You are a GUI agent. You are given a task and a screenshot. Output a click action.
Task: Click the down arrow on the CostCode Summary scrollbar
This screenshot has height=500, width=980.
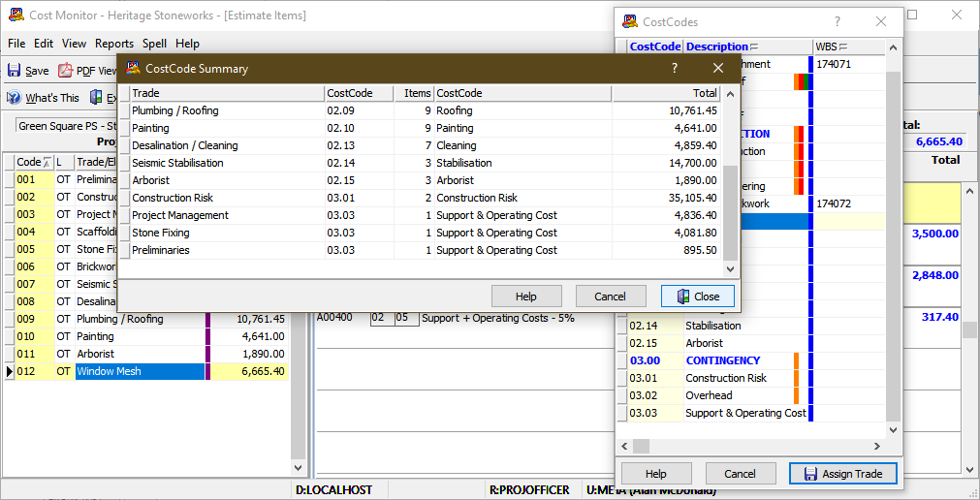click(x=730, y=268)
